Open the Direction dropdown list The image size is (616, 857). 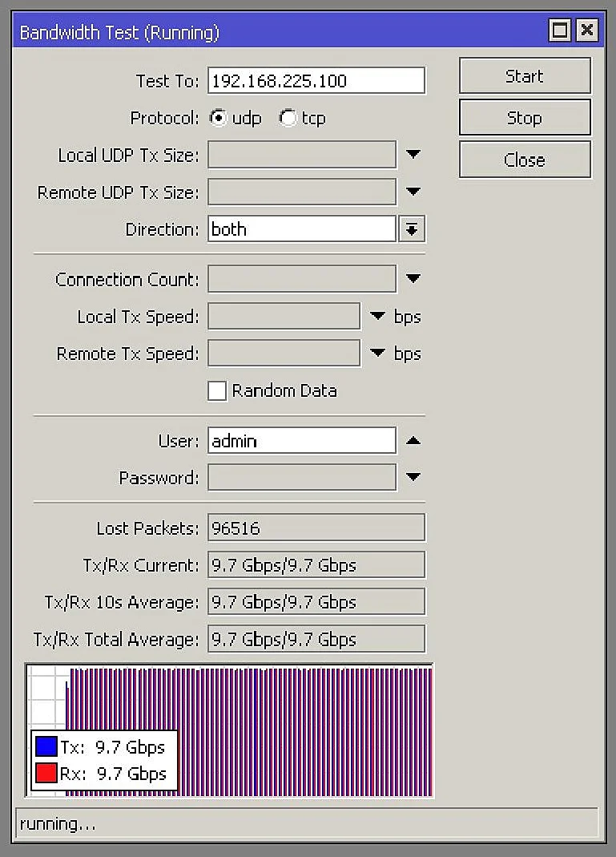[x=413, y=229]
